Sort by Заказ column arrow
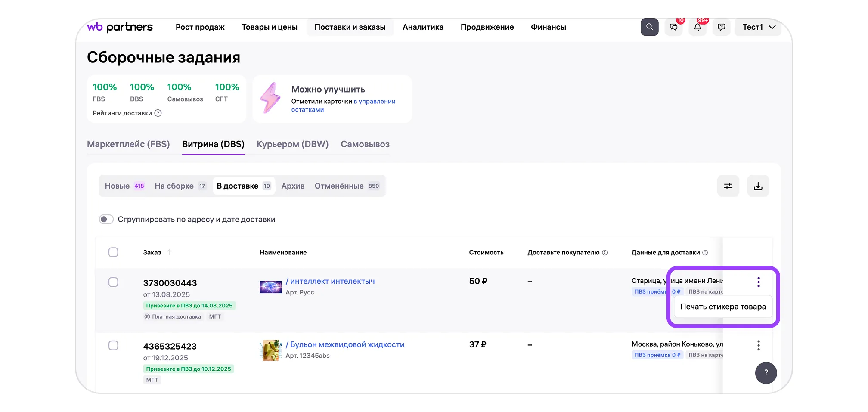Screen dimensions: 868x412 click(x=169, y=252)
